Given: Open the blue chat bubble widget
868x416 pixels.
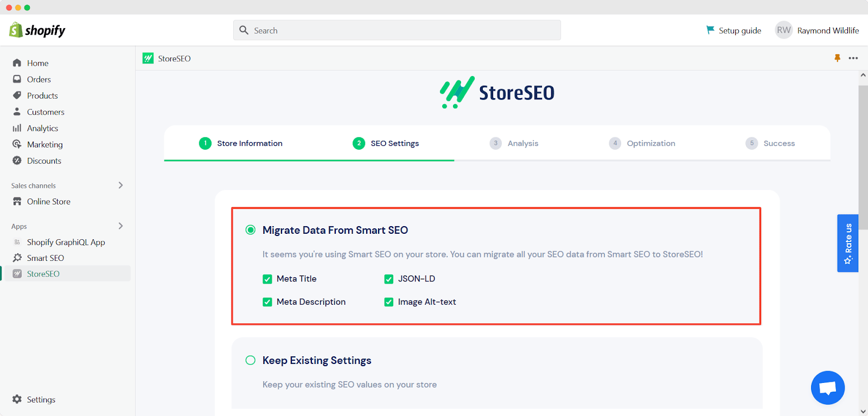Looking at the screenshot, I should point(828,388).
